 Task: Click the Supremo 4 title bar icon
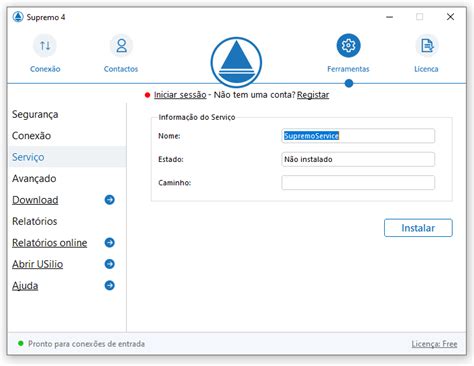(18, 17)
